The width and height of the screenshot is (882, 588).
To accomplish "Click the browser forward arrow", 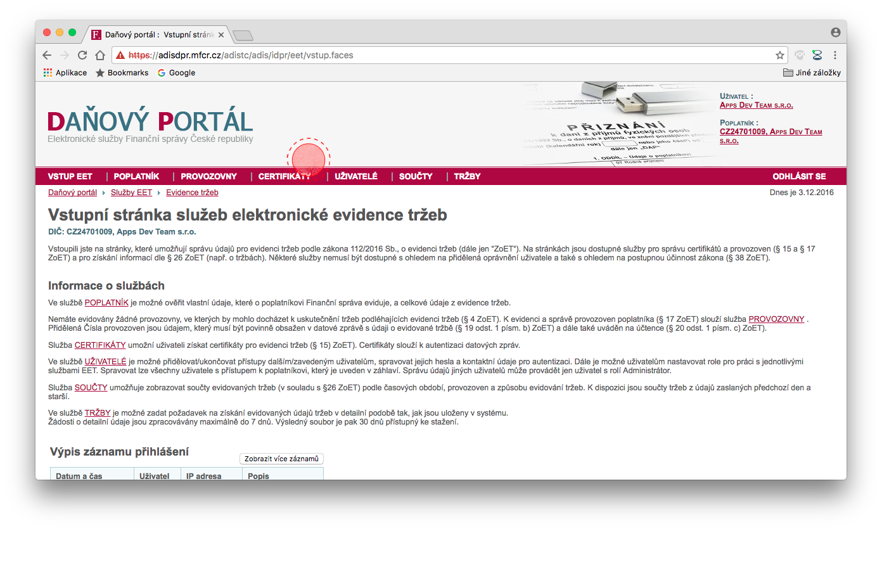I will point(64,55).
